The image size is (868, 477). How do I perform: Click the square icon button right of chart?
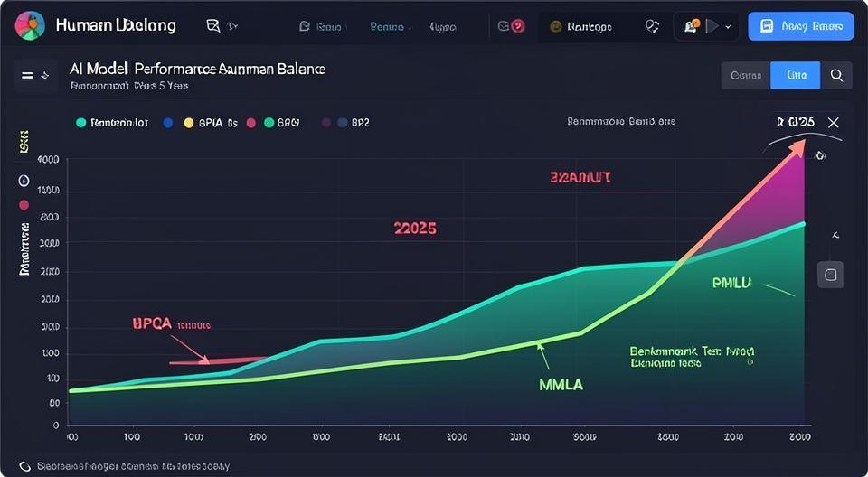(830, 275)
